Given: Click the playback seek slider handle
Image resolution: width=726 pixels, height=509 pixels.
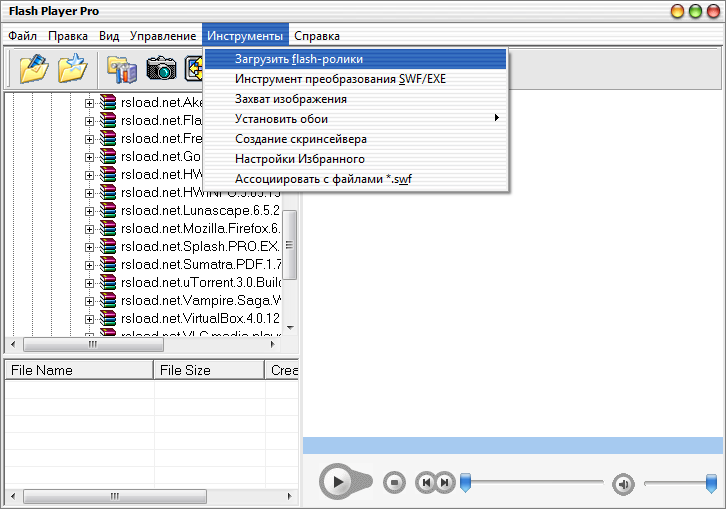Looking at the screenshot, I should pos(465,482).
